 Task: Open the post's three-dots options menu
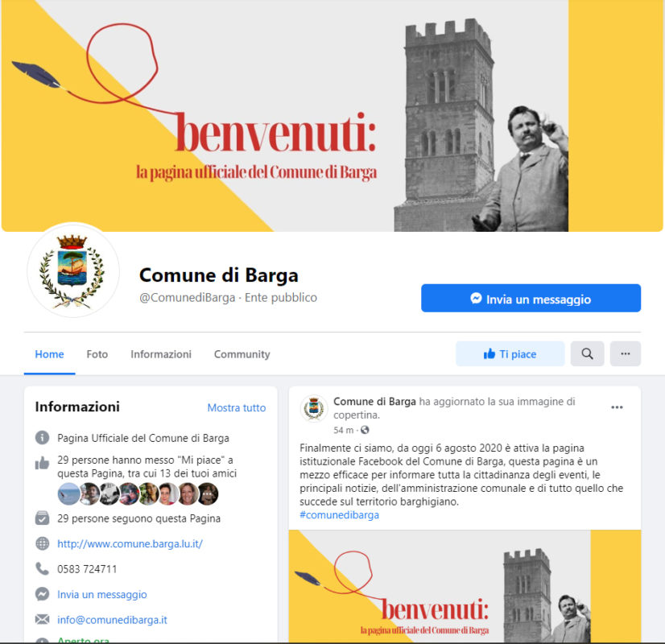pos(617,407)
